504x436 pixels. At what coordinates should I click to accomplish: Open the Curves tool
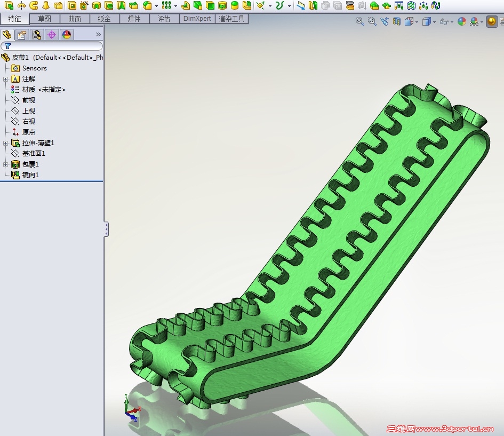tap(279, 5)
